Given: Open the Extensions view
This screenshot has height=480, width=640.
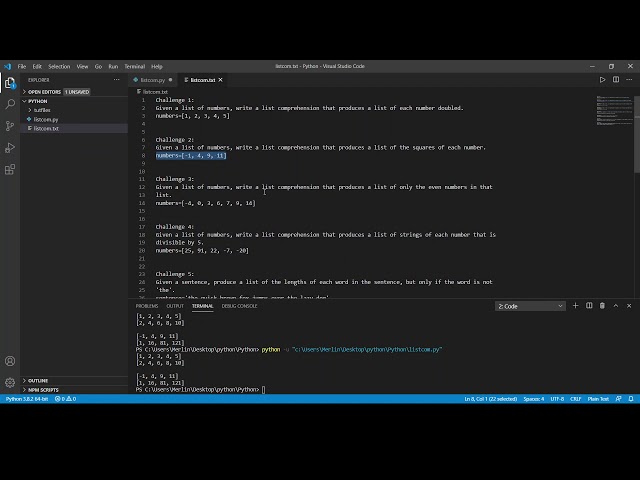Looking at the screenshot, I should click(10, 169).
